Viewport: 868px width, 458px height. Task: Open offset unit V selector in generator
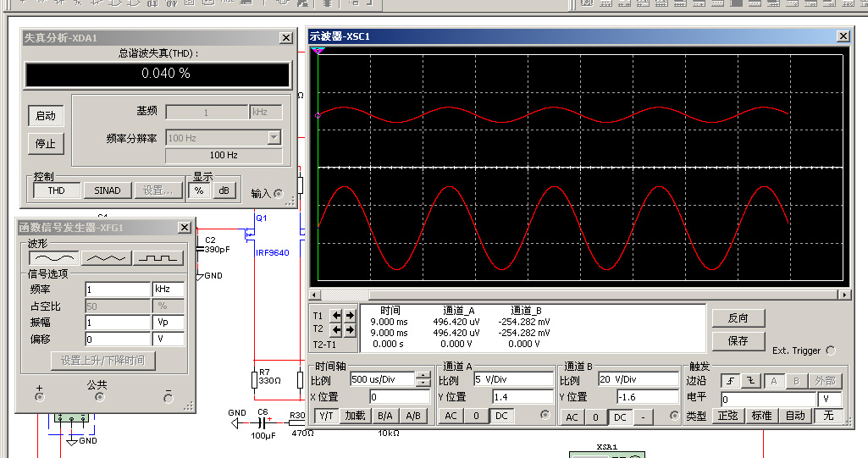pyautogui.click(x=169, y=339)
